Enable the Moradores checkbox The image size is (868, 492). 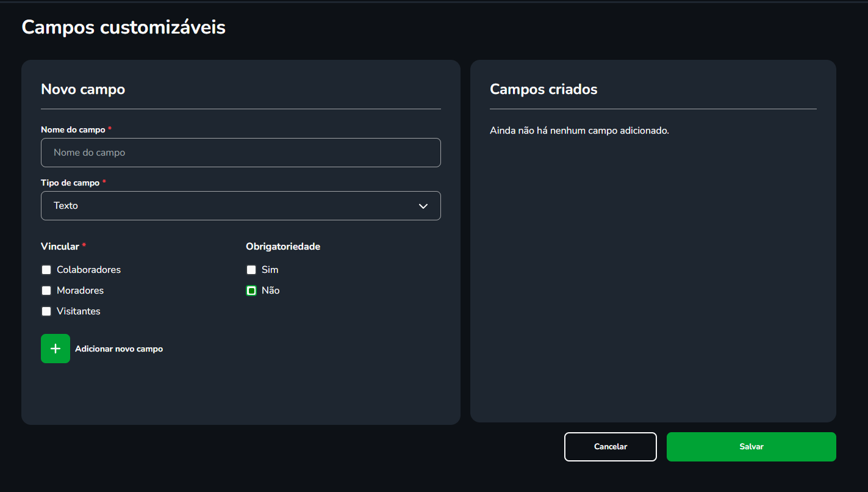tap(46, 291)
